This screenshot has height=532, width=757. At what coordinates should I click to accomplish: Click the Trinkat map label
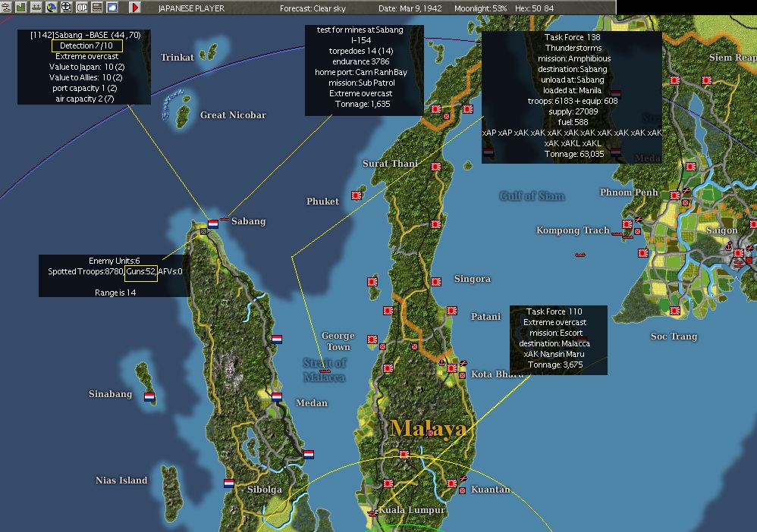177,58
